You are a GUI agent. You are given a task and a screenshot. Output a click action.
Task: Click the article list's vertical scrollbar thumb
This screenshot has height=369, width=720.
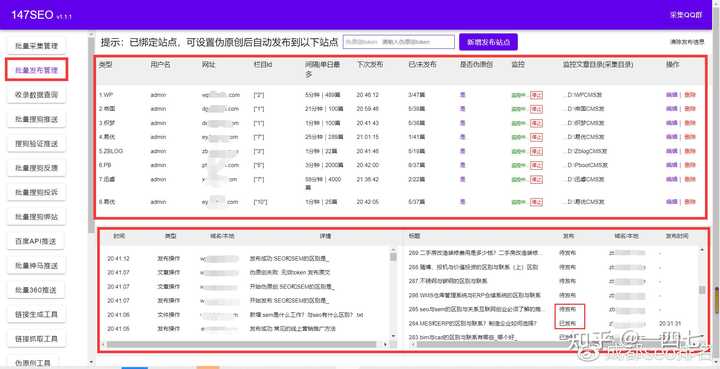702,290
